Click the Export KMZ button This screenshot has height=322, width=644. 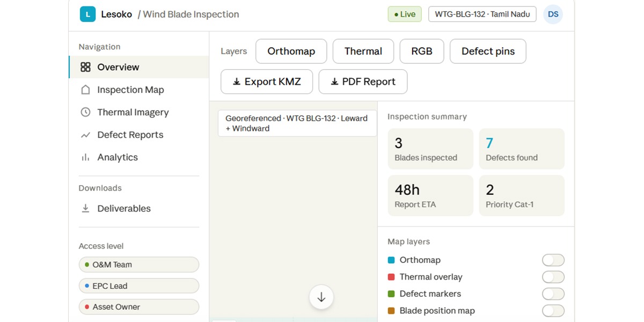(x=267, y=82)
